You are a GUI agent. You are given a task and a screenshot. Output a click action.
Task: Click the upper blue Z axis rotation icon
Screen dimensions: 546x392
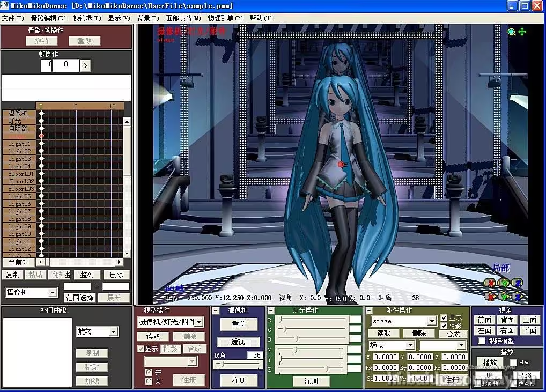pyautogui.click(x=518, y=283)
